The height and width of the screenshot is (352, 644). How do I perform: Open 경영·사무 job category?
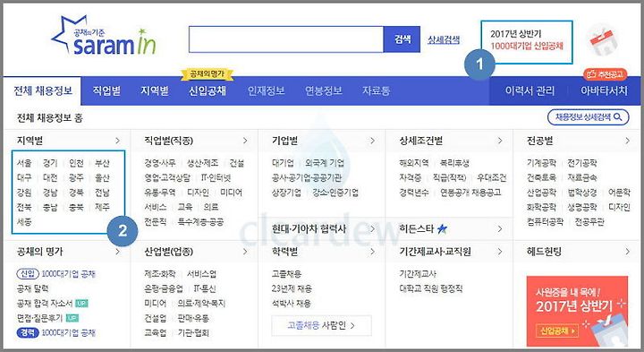point(160,163)
